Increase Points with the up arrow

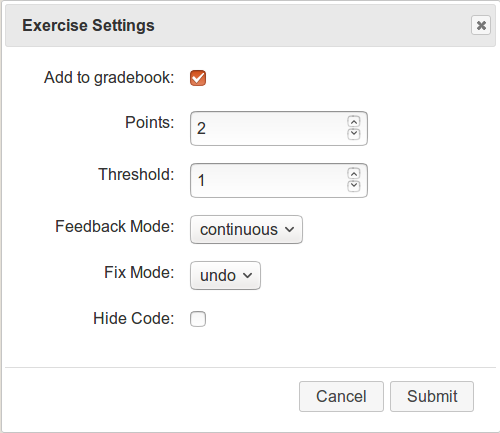pyautogui.click(x=354, y=122)
